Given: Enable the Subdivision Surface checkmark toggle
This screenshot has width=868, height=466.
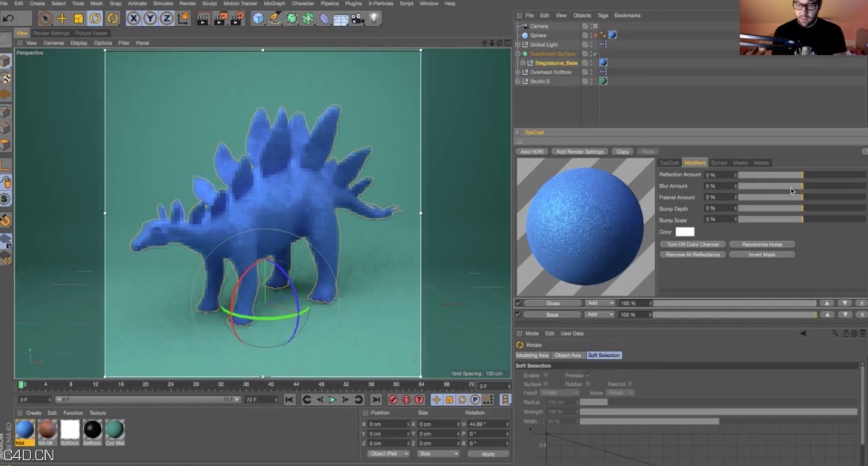Looking at the screenshot, I should pyautogui.click(x=594, y=53).
